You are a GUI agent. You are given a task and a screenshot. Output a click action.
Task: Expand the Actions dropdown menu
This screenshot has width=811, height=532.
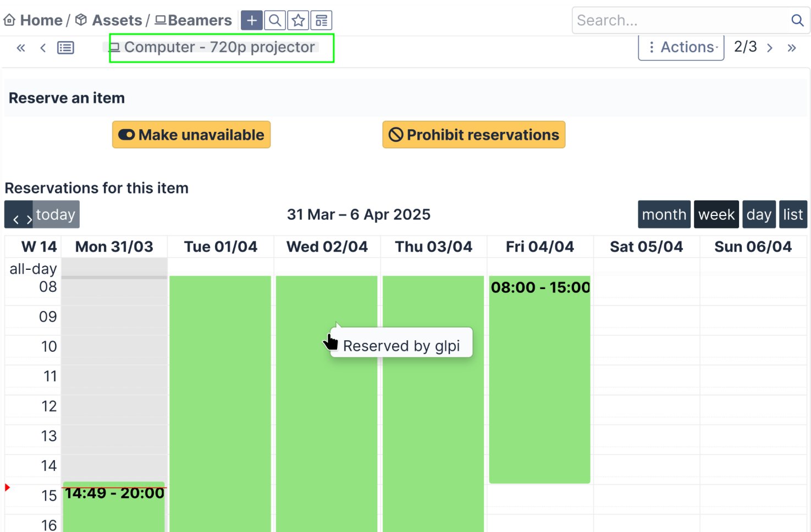pyautogui.click(x=681, y=47)
